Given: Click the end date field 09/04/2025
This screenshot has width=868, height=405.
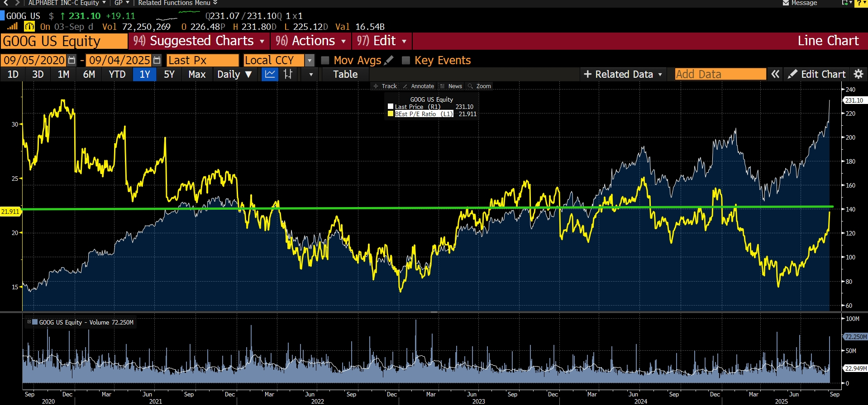Looking at the screenshot, I should tap(119, 60).
